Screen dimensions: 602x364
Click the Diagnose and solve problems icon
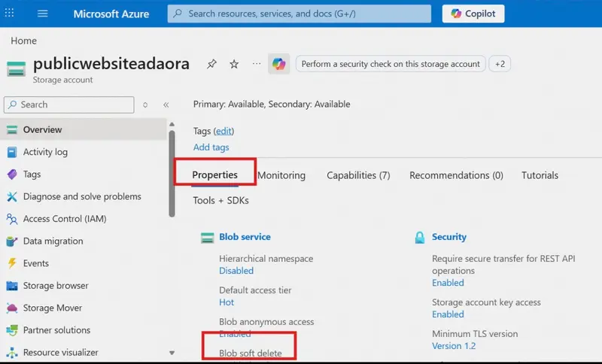(x=12, y=196)
